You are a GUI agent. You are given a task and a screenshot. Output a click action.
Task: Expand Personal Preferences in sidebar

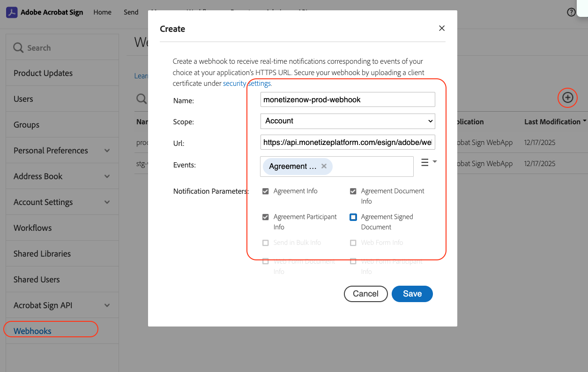pyautogui.click(x=107, y=151)
